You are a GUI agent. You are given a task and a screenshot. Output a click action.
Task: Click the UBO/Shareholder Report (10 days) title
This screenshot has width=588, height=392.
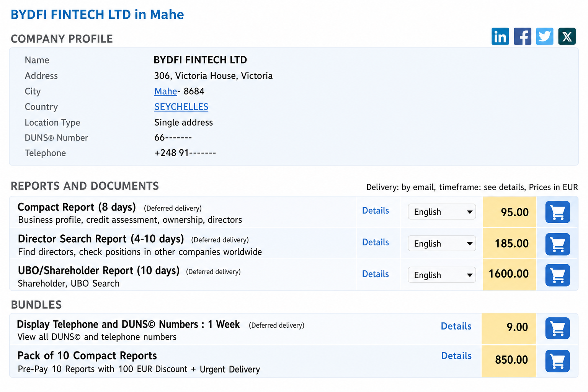point(99,271)
